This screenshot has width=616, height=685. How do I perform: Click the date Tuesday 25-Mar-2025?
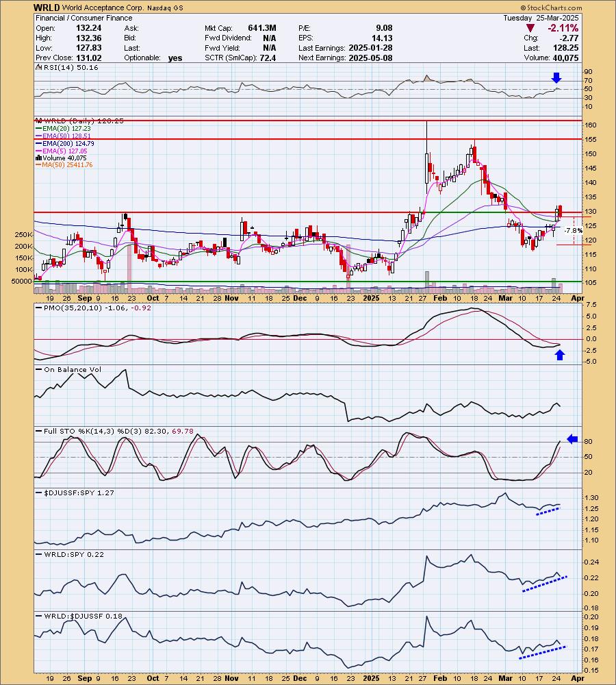tap(541, 18)
